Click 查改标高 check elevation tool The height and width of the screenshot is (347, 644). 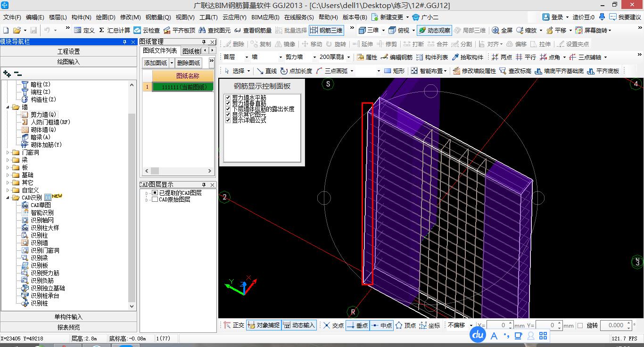[x=515, y=71]
